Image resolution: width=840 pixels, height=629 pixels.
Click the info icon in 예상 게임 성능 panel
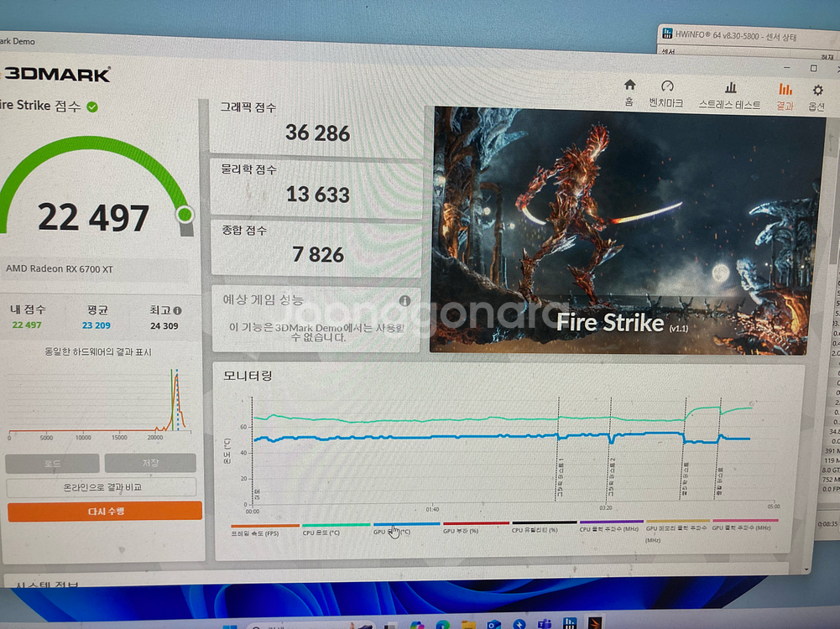[x=404, y=301]
